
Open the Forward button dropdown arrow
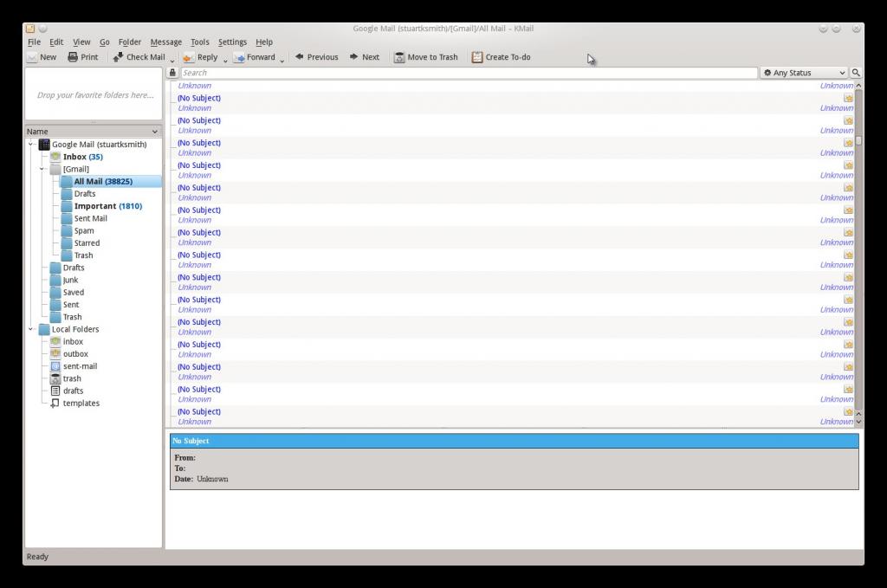(x=282, y=60)
